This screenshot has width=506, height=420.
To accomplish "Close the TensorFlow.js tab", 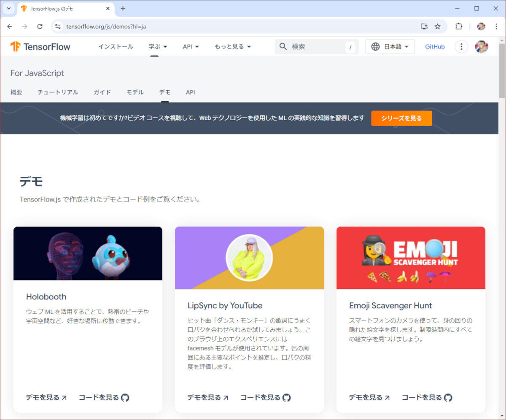I will (x=108, y=8).
